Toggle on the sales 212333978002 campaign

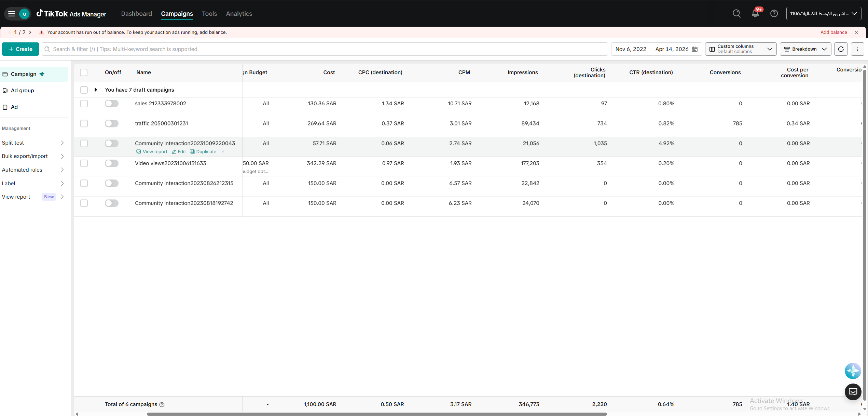[x=111, y=104]
